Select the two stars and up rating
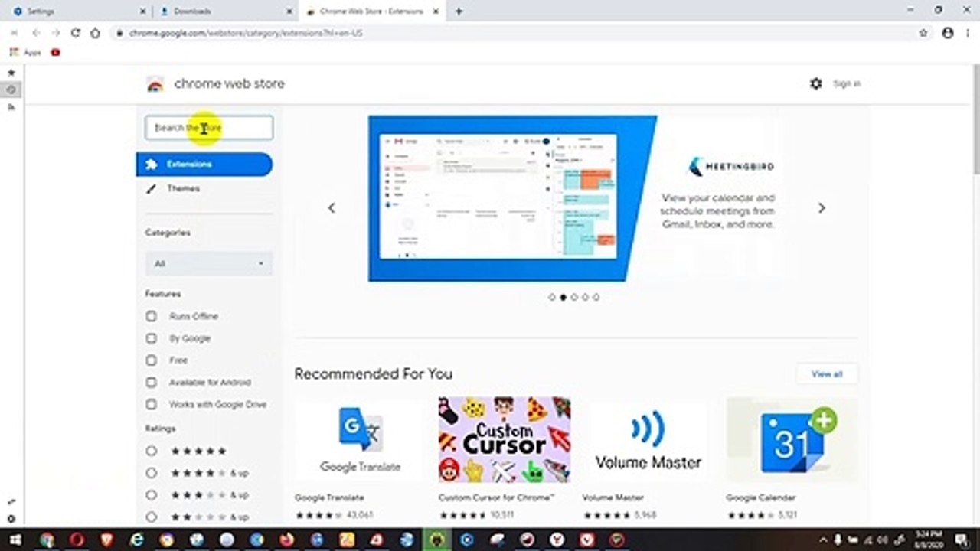 (152, 517)
